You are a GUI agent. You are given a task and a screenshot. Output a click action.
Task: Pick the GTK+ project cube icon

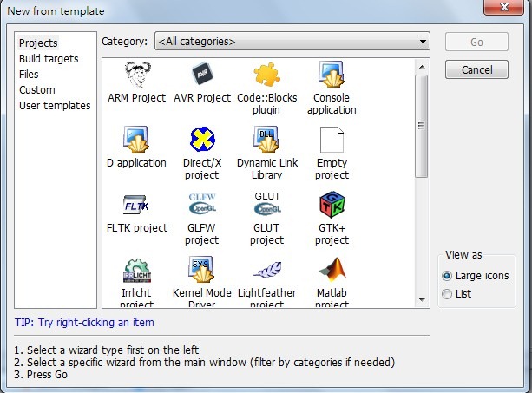[x=332, y=205]
